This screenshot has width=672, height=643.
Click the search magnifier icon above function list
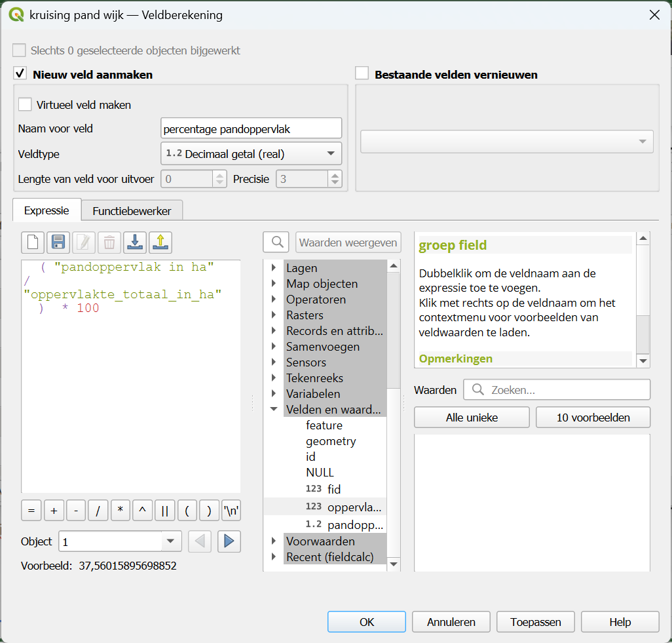[276, 243]
